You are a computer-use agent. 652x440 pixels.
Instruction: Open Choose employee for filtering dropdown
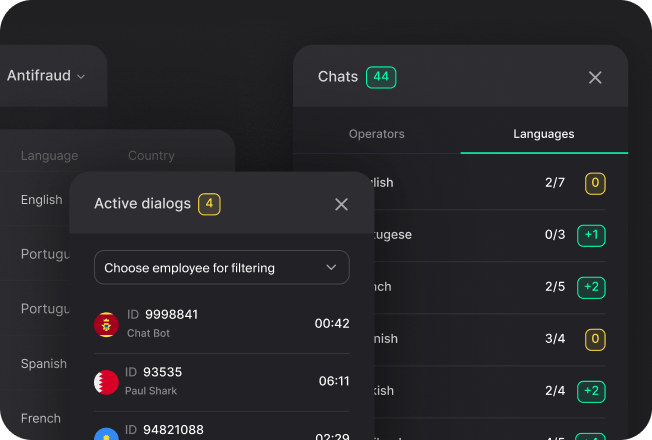coord(221,268)
